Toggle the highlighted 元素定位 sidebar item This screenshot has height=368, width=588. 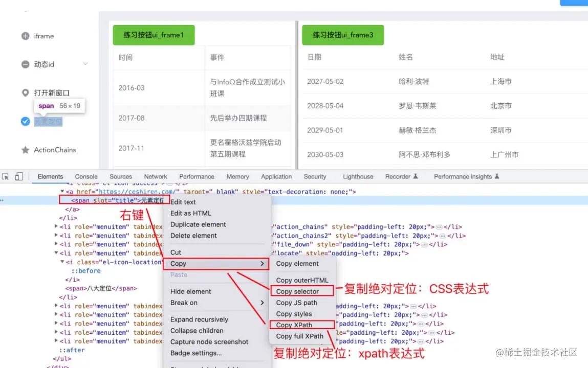[48, 122]
